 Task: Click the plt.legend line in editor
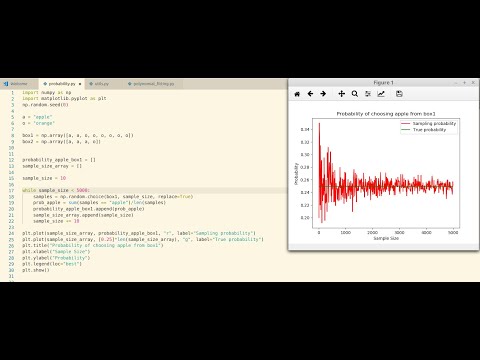coord(52,264)
